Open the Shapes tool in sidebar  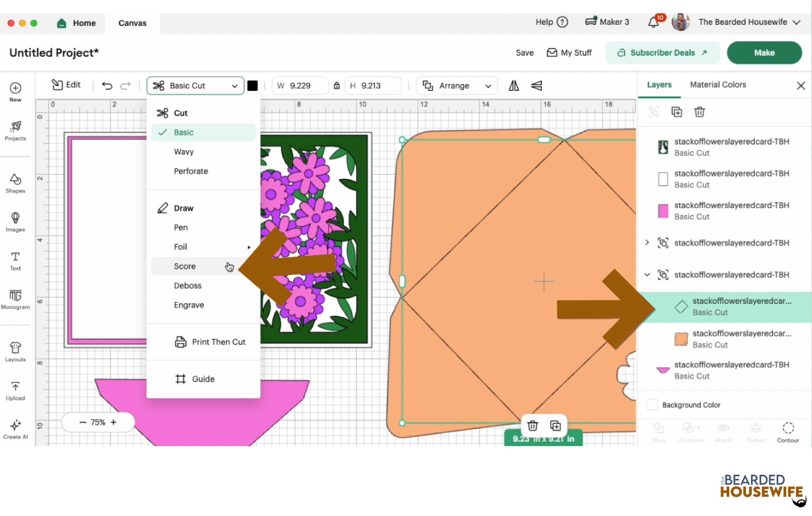[15, 183]
